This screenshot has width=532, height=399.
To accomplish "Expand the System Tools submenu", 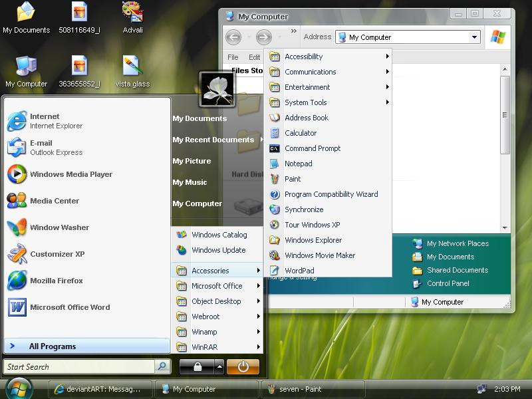I will 328,102.
